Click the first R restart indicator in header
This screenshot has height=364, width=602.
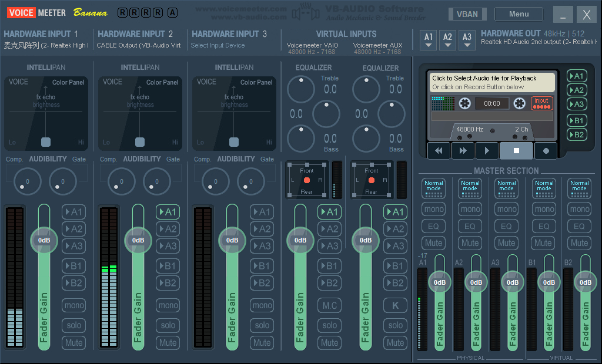point(122,13)
